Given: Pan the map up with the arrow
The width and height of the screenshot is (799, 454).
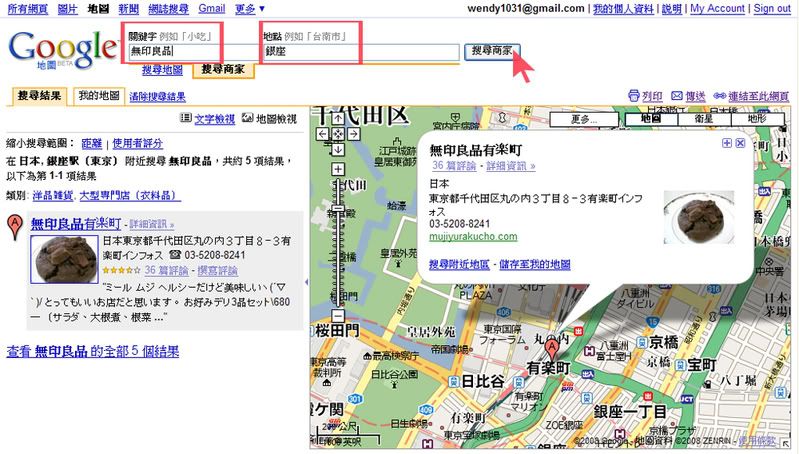Looking at the screenshot, I should [x=337, y=119].
